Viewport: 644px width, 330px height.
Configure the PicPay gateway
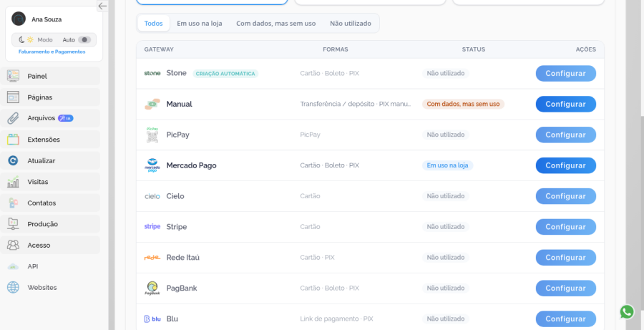pyautogui.click(x=565, y=135)
